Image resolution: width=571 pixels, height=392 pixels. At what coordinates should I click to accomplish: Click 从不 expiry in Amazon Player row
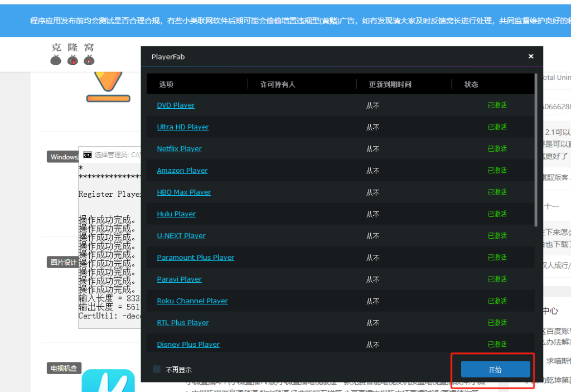tap(373, 171)
